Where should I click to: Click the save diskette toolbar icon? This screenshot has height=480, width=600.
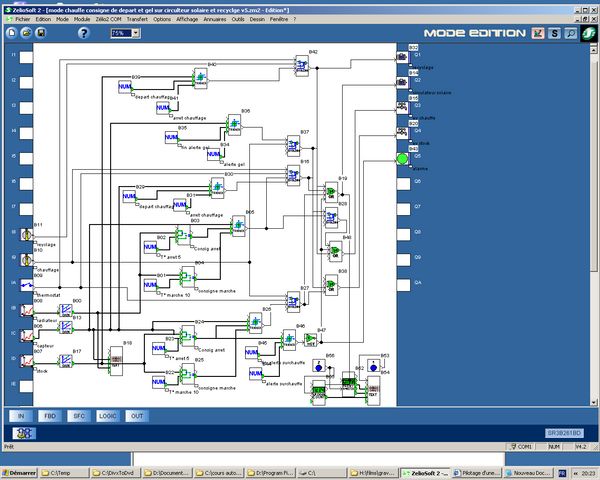39,33
